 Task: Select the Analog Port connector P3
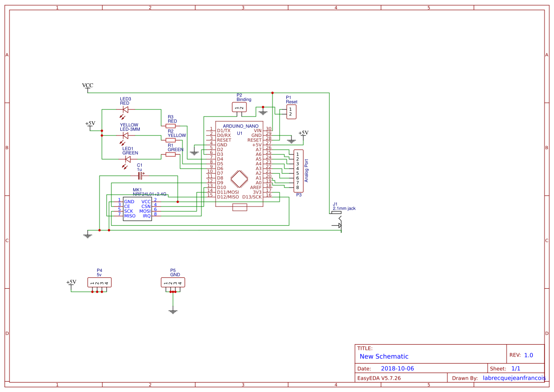pos(299,171)
